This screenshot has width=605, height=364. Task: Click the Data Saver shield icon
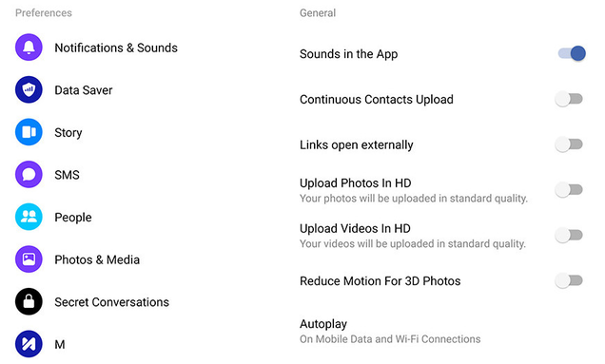pos(29,90)
